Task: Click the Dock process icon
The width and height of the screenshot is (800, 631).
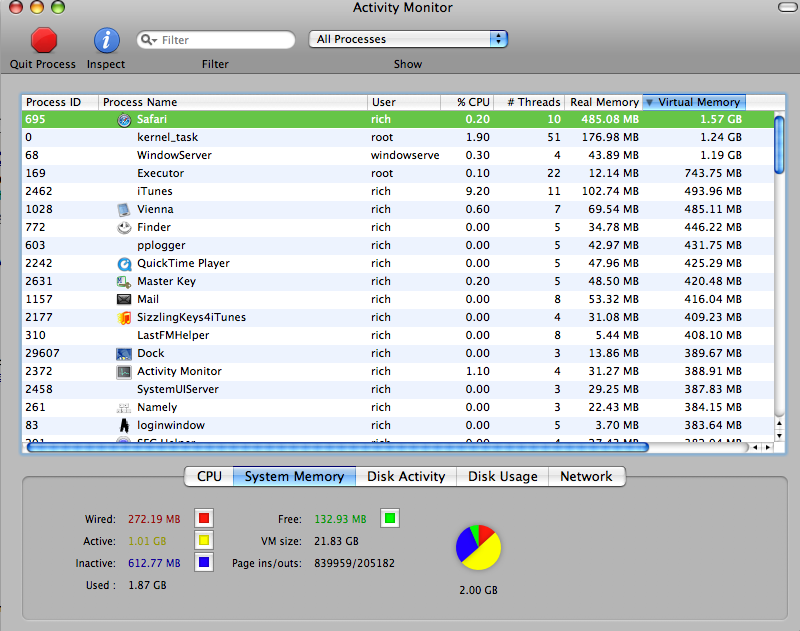Action: click(124, 354)
